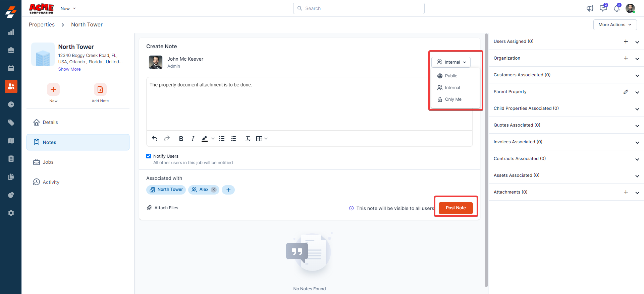Image resolution: width=644 pixels, height=294 pixels.
Task: Apply the text highlight color
Action: 205,139
